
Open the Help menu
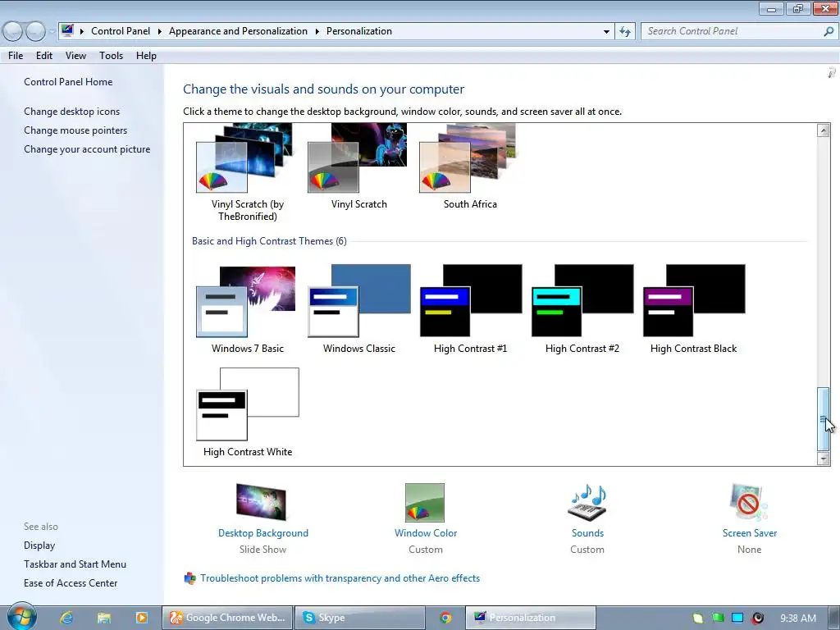point(146,56)
